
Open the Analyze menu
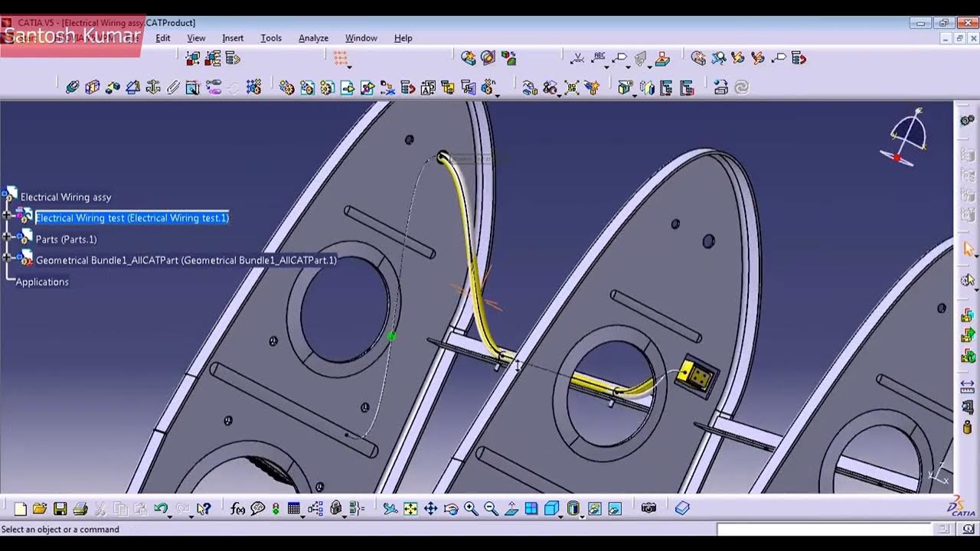click(313, 38)
